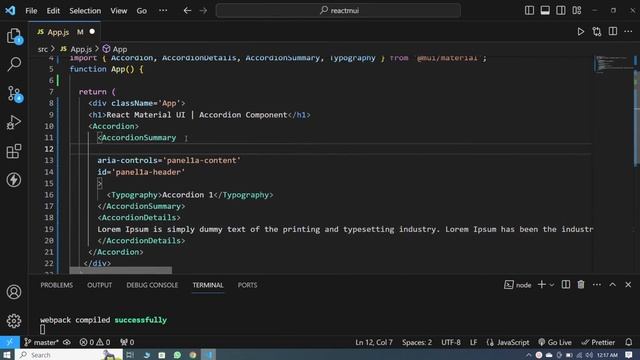Kill terminal with the trash icon

tap(581, 284)
